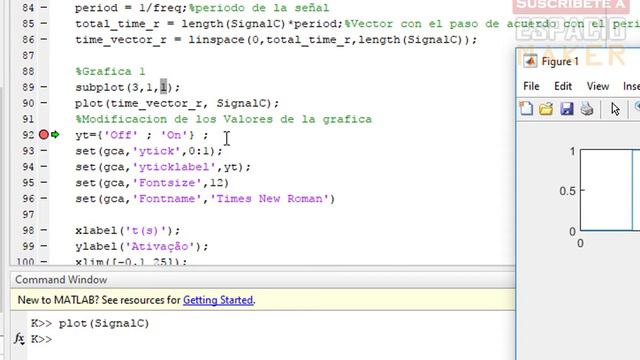640x360 pixels.
Task: Click the xlabel('t(s)') statement
Action: click(x=127, y=231)
